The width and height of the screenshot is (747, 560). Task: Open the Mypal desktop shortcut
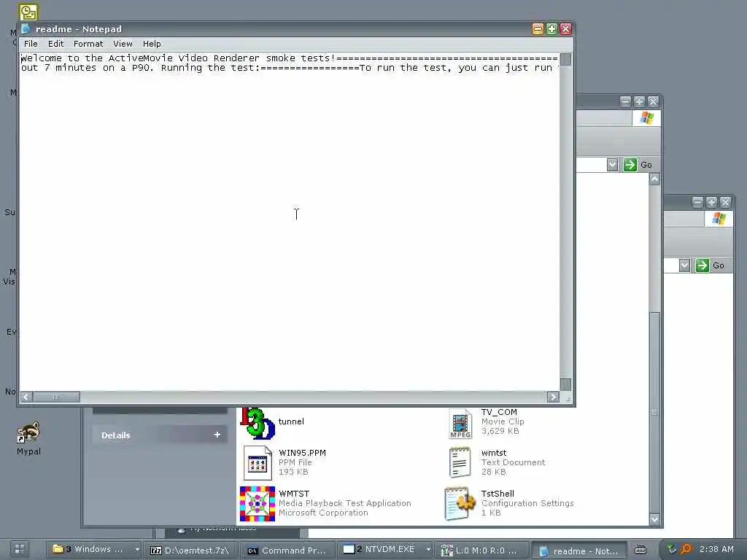(x=28, y=438)
